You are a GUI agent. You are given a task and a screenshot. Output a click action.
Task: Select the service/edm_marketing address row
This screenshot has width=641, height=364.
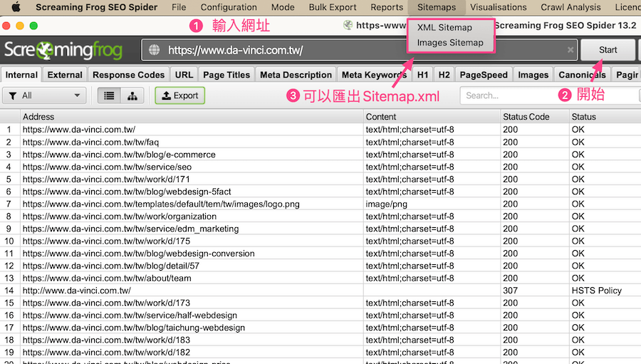coord(320,229)
